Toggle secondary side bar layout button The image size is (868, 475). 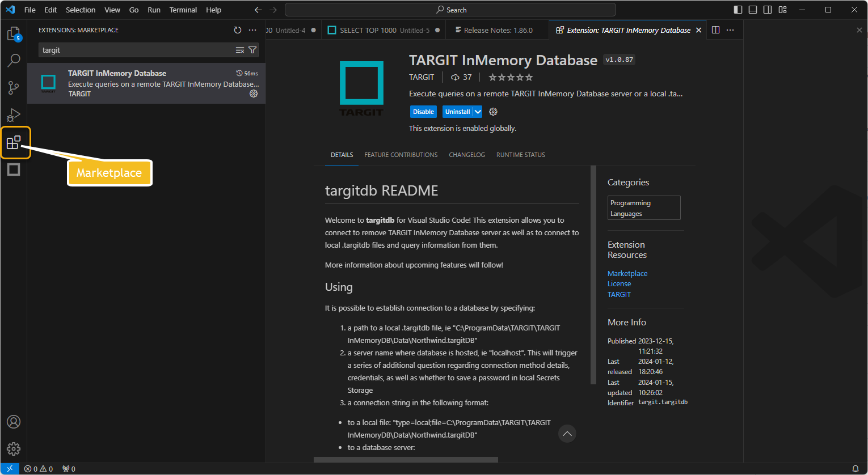[768, 10]
